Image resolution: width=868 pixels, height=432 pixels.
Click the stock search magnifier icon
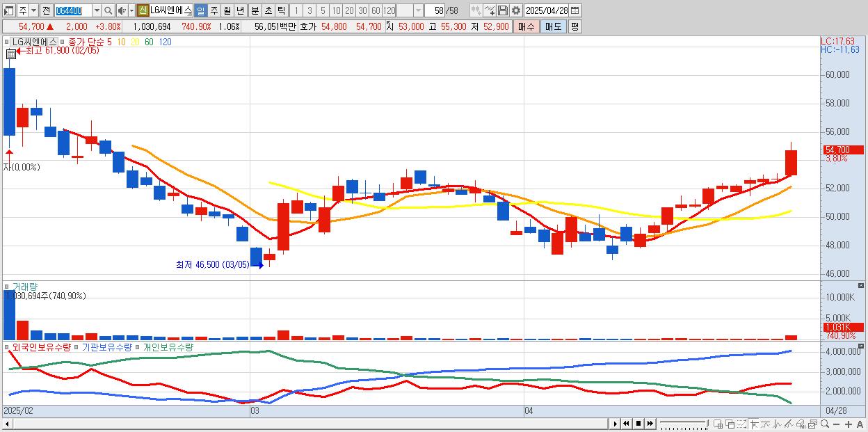coord(108,10)
